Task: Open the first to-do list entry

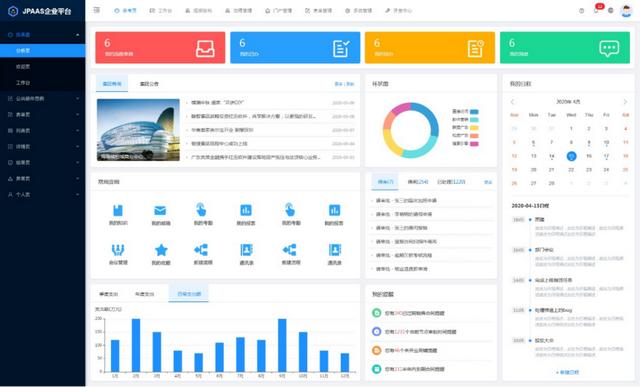Action: tap(406, 200)
